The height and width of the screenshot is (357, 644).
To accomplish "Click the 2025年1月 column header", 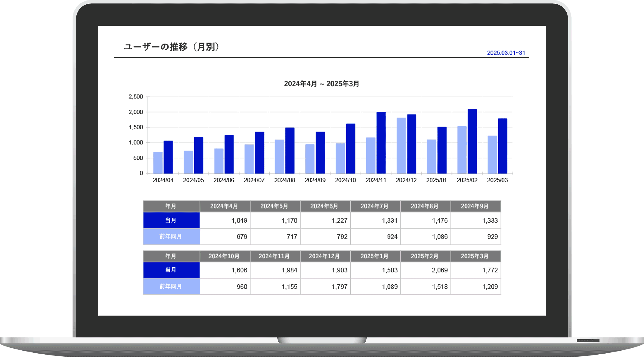I will click(376, 256).
